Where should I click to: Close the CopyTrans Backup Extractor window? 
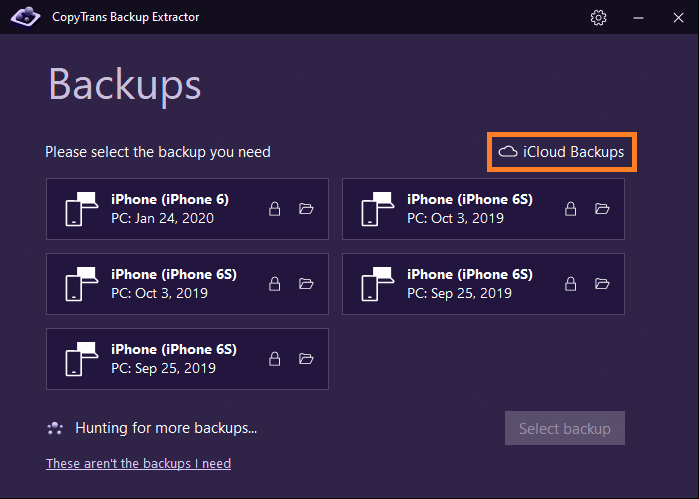pyautogui.click(x=678, y=18)
